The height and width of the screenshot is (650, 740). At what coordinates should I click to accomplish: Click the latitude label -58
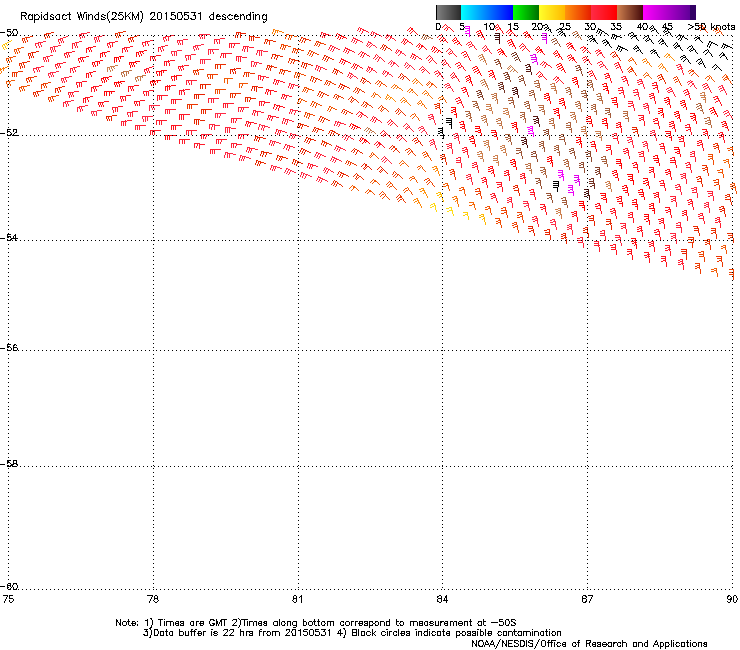pos(9,464)
